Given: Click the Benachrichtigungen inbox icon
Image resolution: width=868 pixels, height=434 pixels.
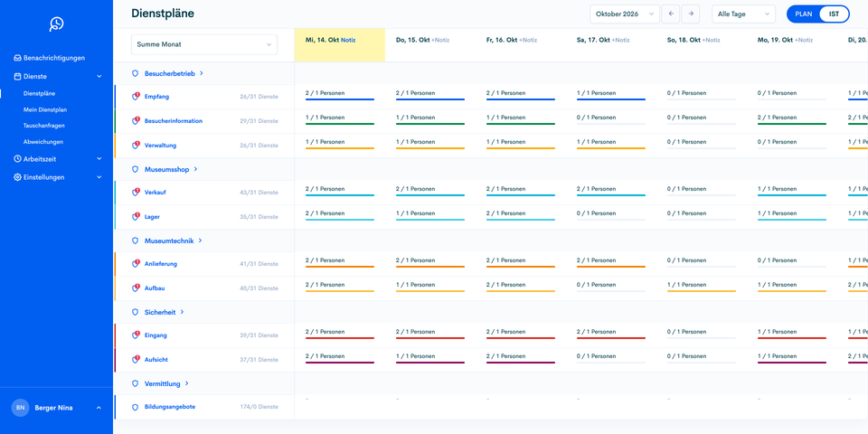Looking at the screenshot, I should point(17,58).
